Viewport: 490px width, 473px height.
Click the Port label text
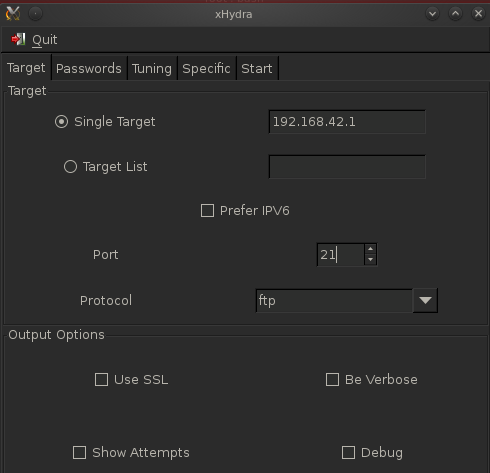point(105,255)
